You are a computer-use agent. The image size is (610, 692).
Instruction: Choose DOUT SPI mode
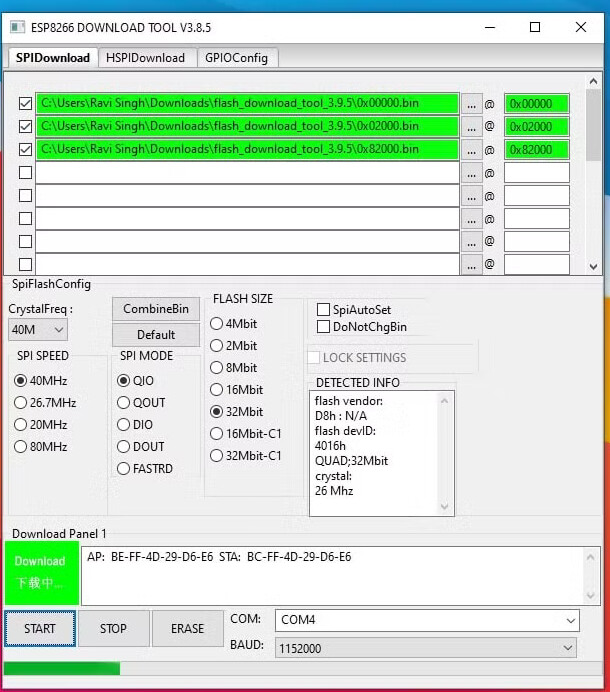tap(124, 447)
